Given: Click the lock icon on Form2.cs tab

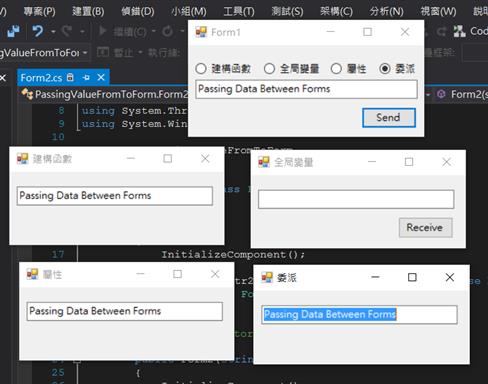Looking at the screenshot, I should pyautogui.click(x=70, y=77).
